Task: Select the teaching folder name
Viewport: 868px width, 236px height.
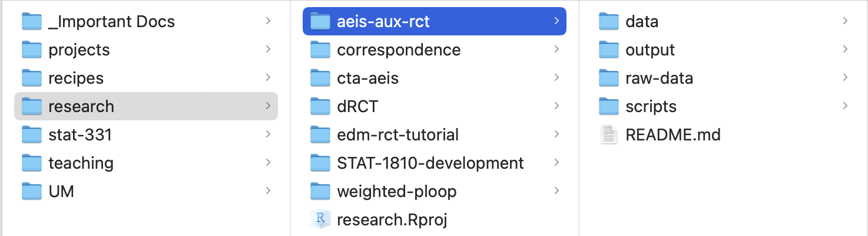Action: coord(81,163)
